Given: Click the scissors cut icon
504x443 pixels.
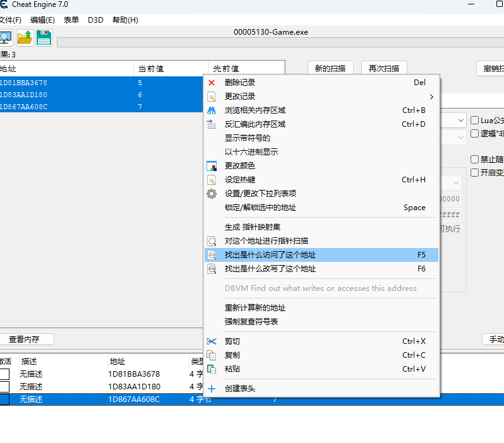Looking at the screenshot, I should point(212,341).
